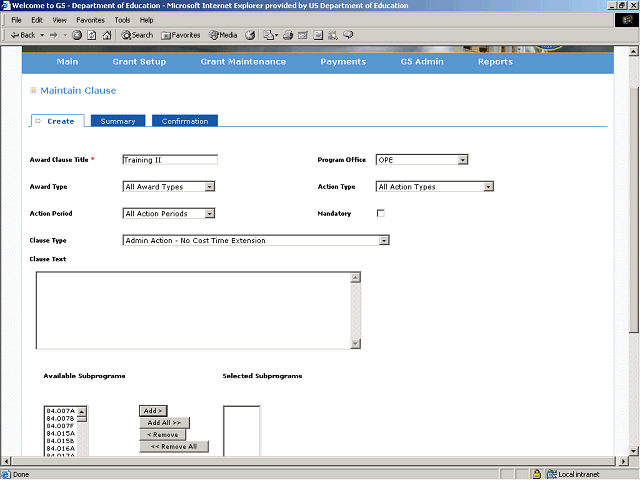Click the Edit page toolbar icon
The height and width of the screenshot is (480, 640).
[x=303, y=35]
